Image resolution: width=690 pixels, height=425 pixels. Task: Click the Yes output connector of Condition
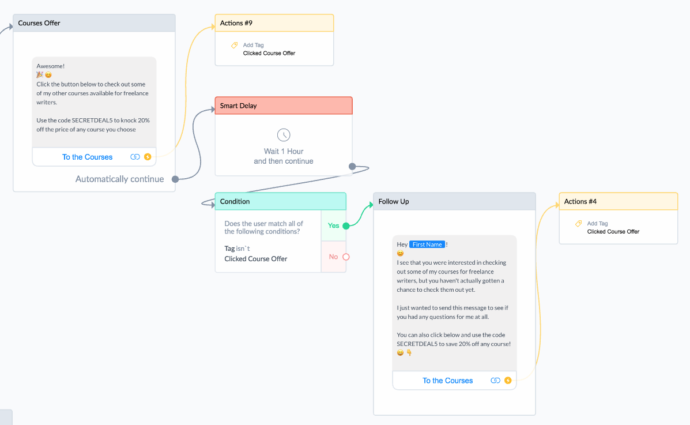pos(346,226)
